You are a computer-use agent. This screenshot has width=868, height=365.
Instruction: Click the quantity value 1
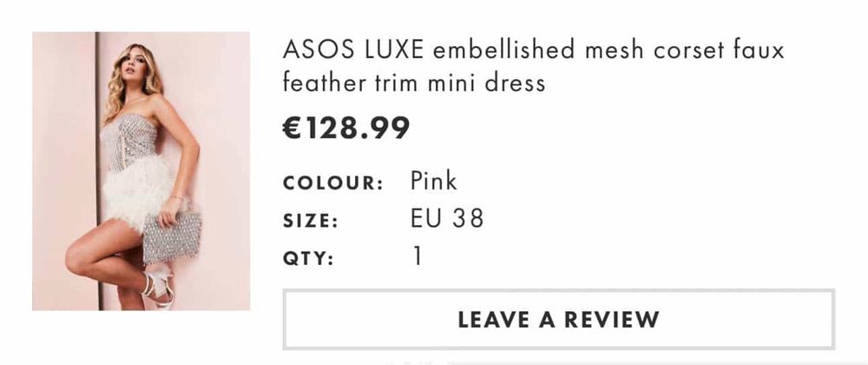[418, 256]
